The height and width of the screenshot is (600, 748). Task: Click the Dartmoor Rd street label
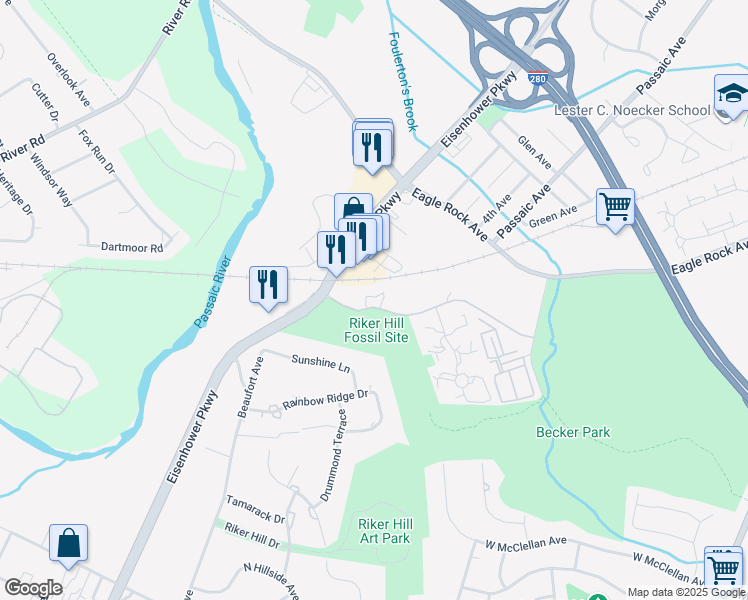[132, 247]
